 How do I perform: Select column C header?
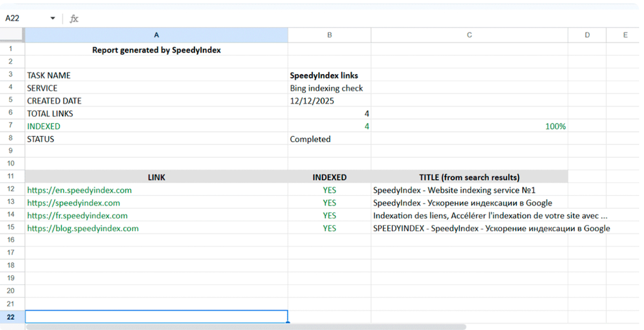pyautogui.click(x=470, y=35)
